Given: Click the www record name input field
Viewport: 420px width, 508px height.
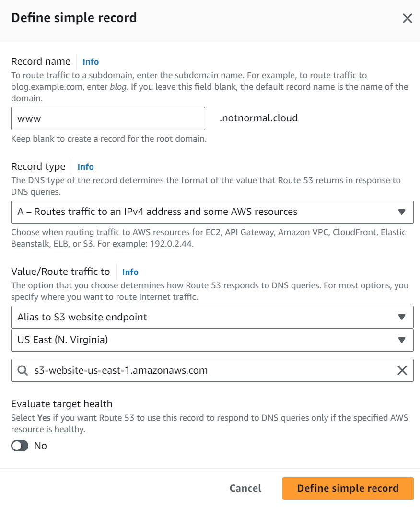Looking at the screenshot, I should [108, 118].
